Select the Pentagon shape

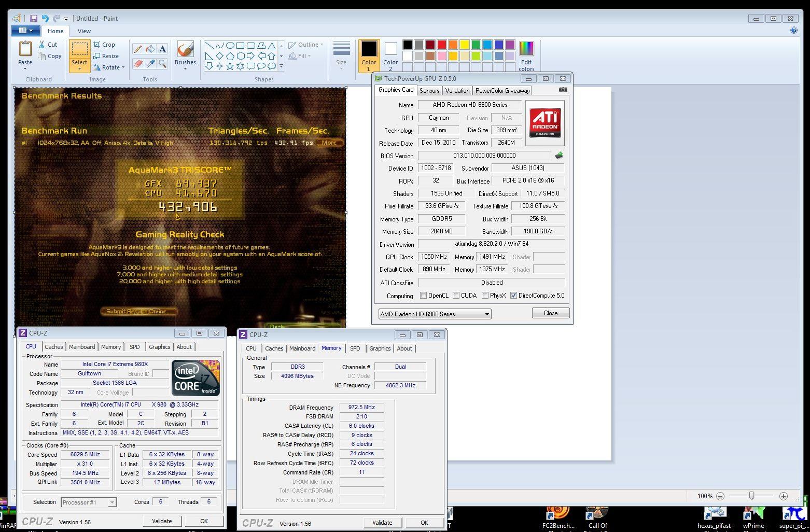[230, 56]
